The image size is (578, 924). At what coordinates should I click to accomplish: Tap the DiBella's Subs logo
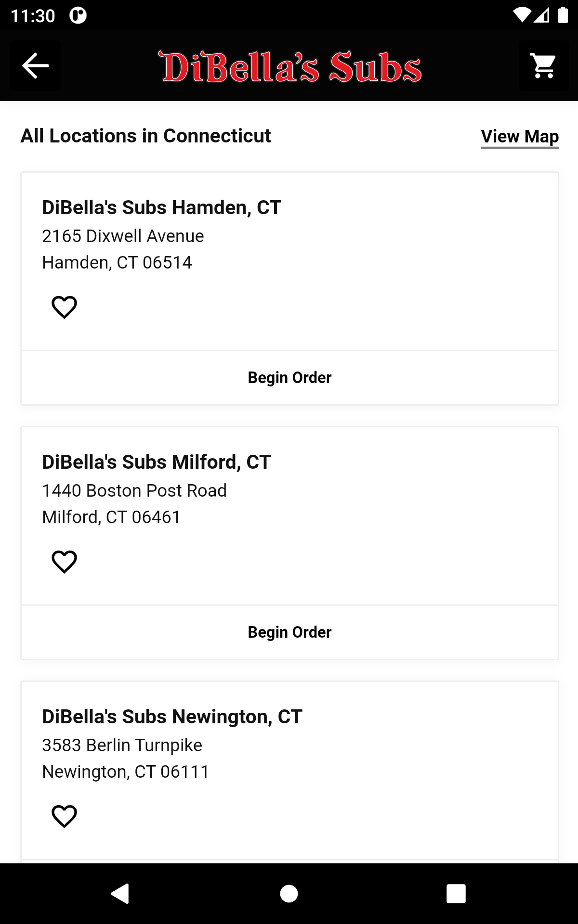[x=290, y=67]
